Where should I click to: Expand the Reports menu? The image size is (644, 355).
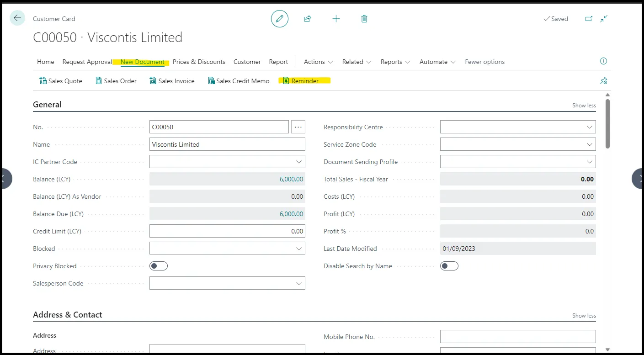coord(396,62)
